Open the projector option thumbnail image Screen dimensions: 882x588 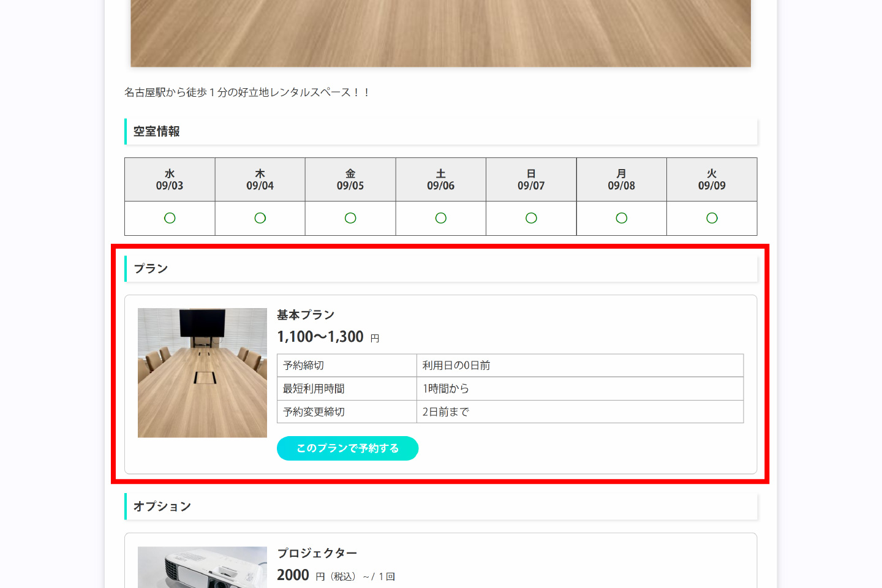click(202, 568)
